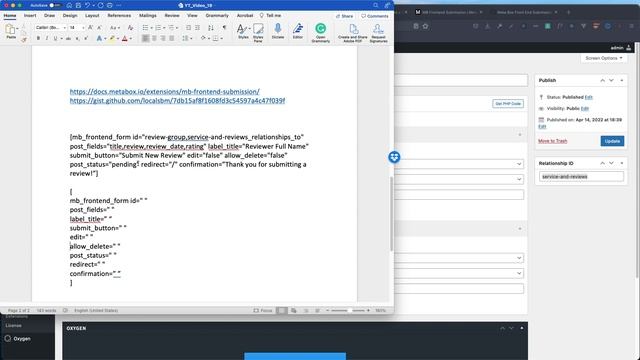Image resolution: width=640 pixels, height=360 pixels.
Task: Start Dictate microphone
Action: (x=278, y=31)
